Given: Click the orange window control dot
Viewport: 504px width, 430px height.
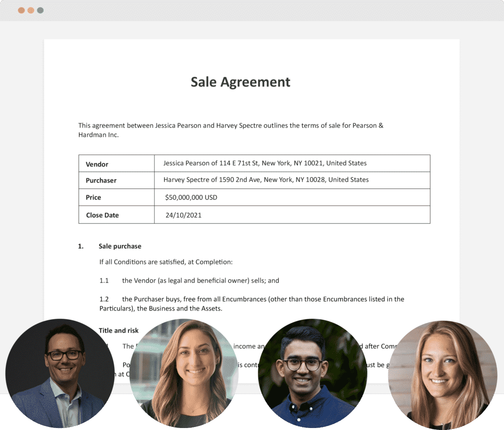Looking at the screenshot, I should coord(22,10).
